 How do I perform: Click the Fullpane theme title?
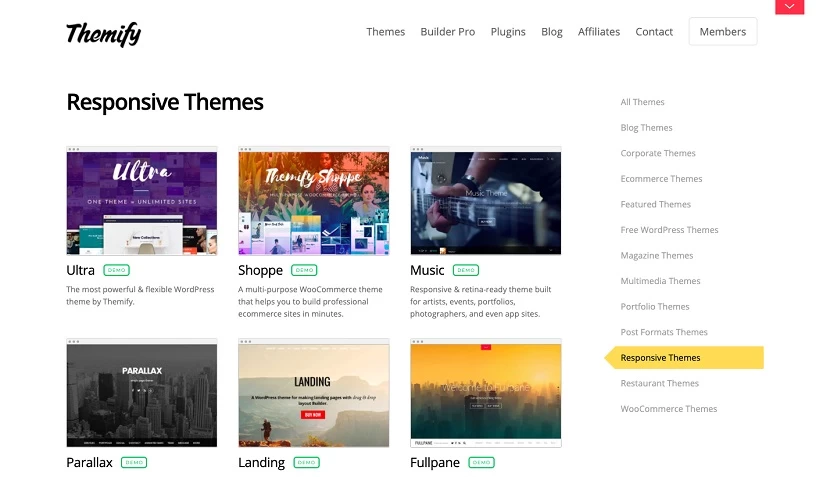tap(435, 463)
